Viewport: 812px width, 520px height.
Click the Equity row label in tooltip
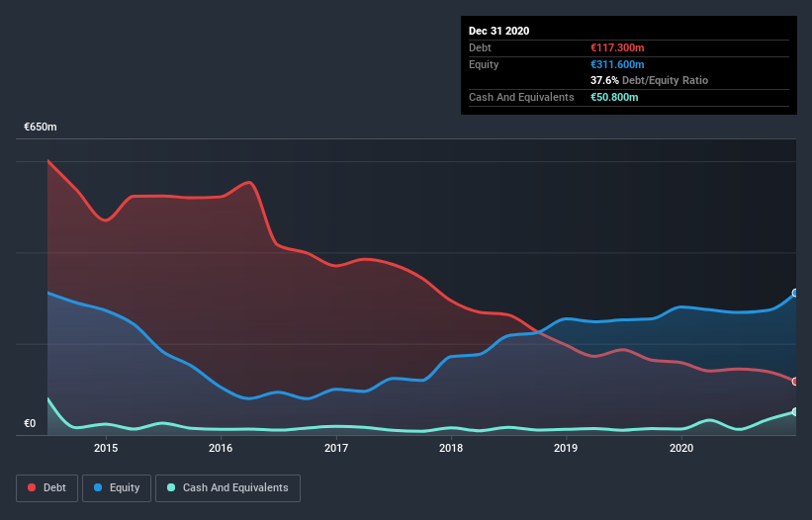pos(484,64)
